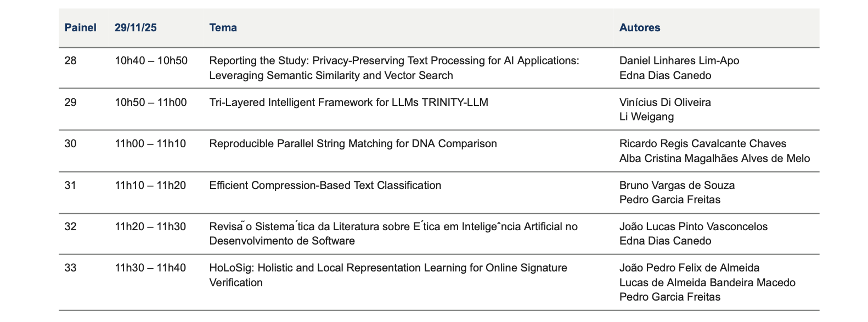
Task: Click the DNA Comparison paper title
Action: [x=353, y=143]
